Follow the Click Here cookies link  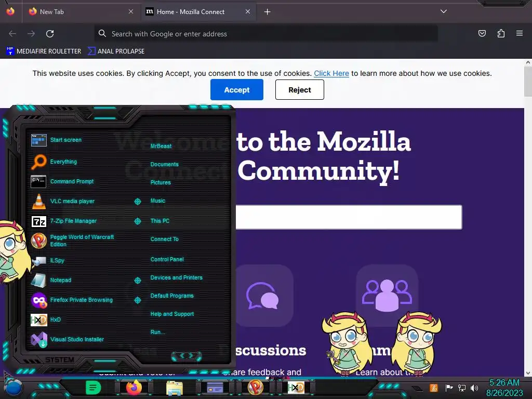tap(331, 73)
